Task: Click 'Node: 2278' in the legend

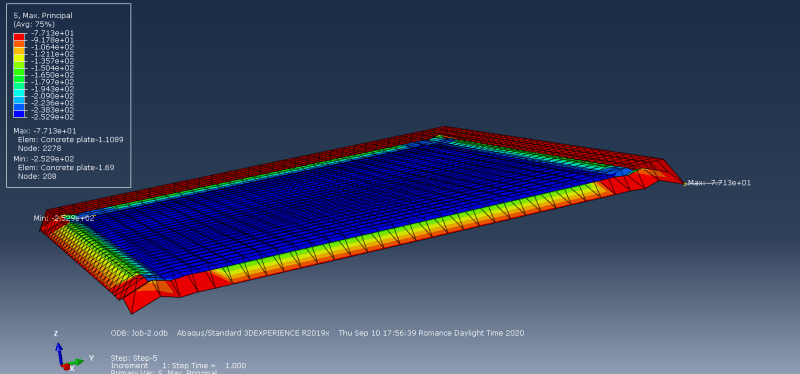Action: [39, 148]
